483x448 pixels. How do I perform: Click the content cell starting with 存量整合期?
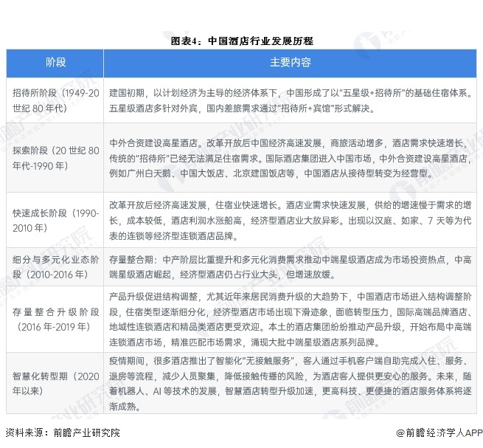pyautogui.click(x=291, y=266)
